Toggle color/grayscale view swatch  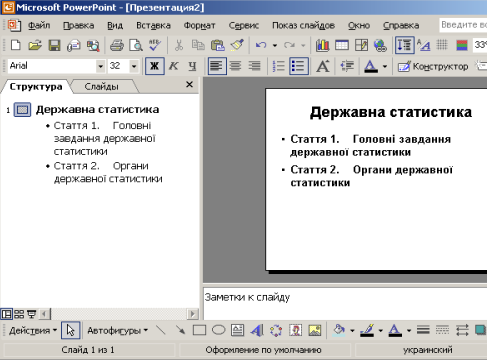[x=462, y=45]
